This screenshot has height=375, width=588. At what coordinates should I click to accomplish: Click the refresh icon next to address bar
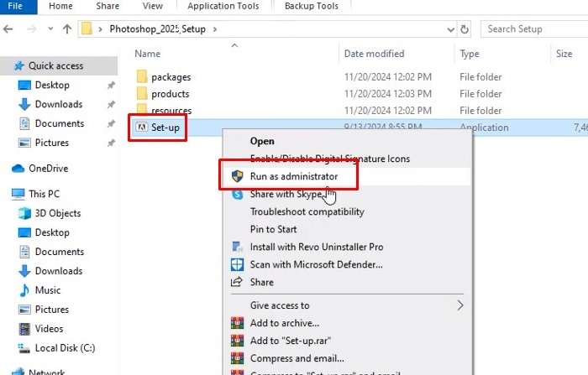point(465,29)
